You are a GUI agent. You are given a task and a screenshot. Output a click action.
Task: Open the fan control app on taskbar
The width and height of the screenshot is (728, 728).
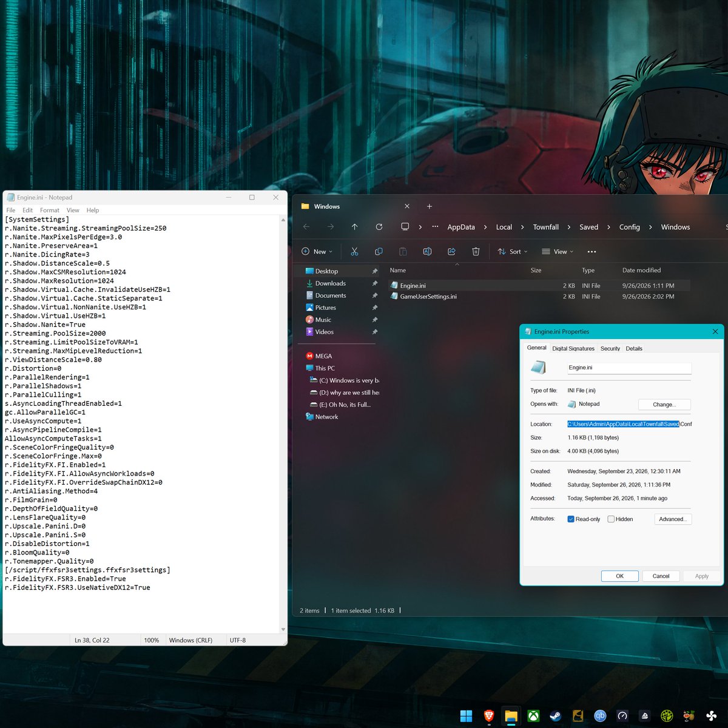(x=711, y=716)
